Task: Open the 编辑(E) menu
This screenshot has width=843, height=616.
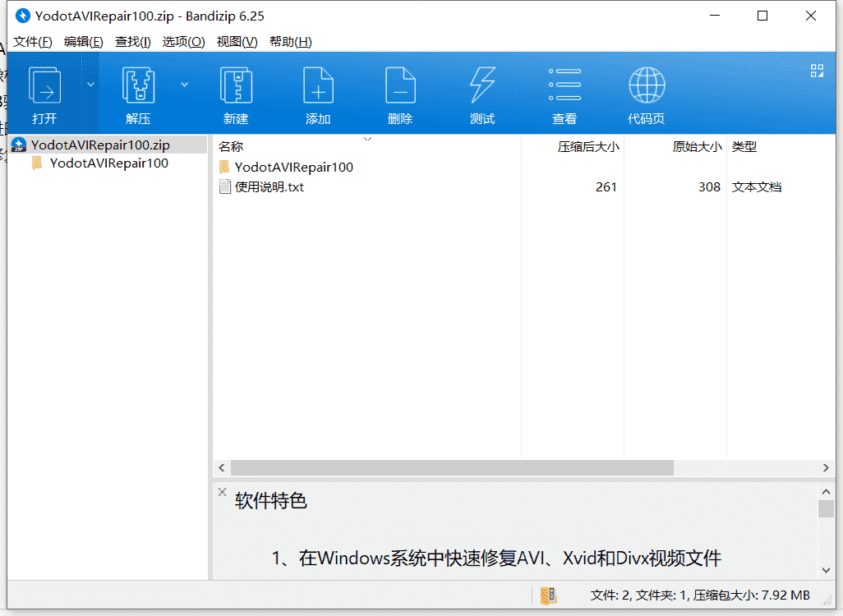Action: (x=83, y=42)
